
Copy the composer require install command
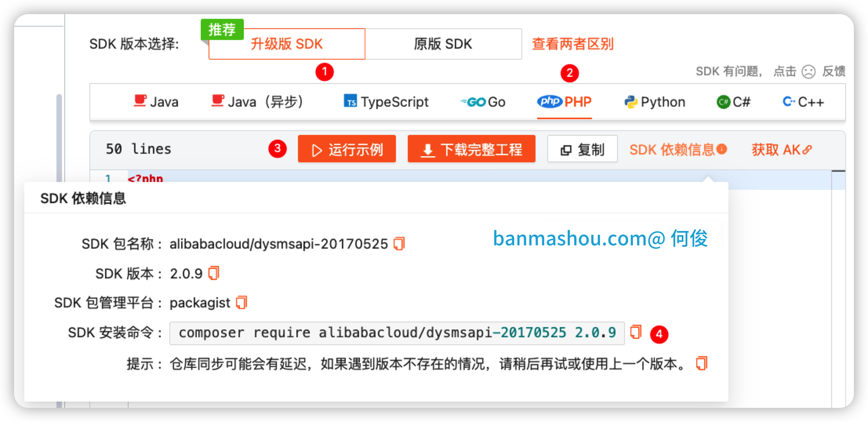[x=636, y=332]
